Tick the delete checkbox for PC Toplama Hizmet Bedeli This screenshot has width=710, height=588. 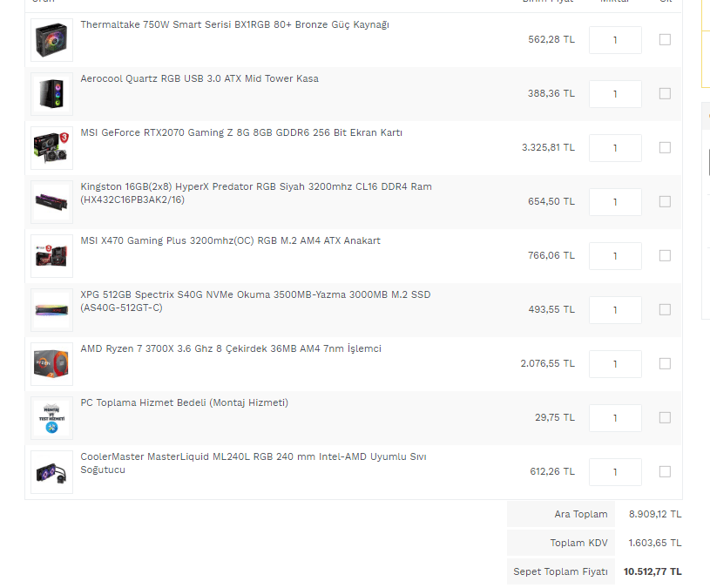665,417
